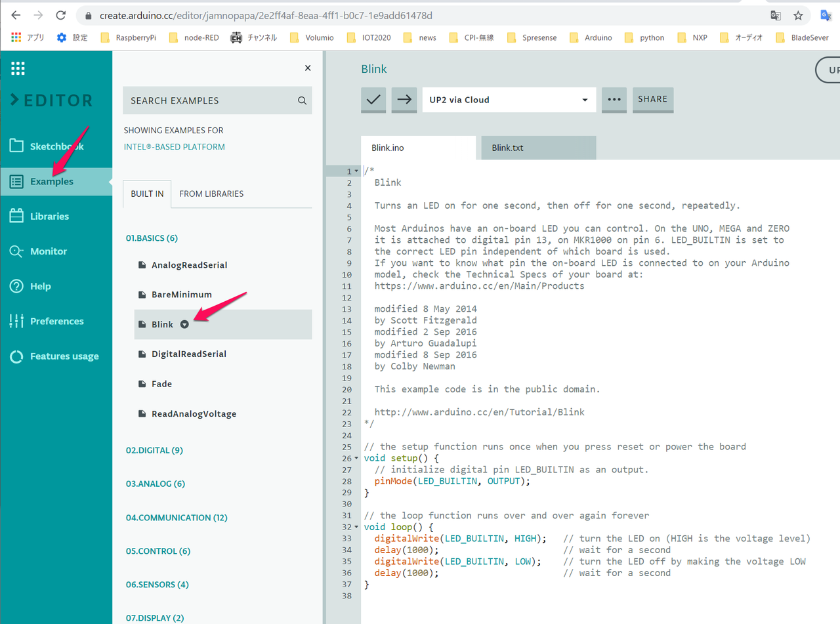Click the apps grid icon
Image resolution: width=840 pixels, height=624 pixels.
click(18, 68)
